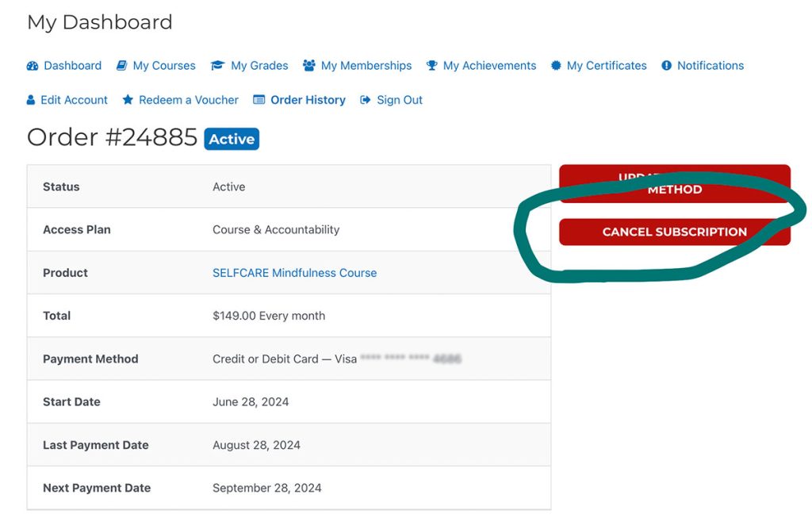Click the Update Payment Method button

674,183
